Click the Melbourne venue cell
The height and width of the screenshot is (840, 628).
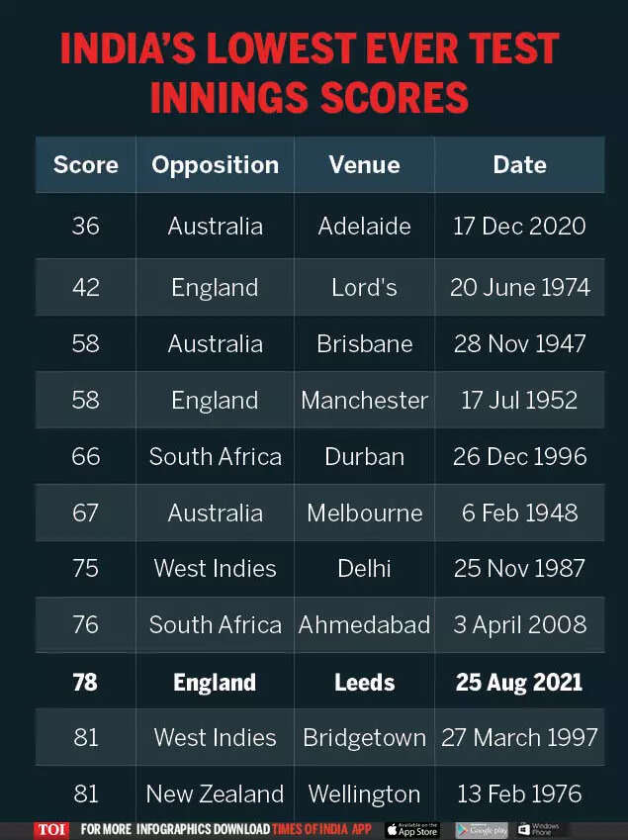tap(364, 513)
